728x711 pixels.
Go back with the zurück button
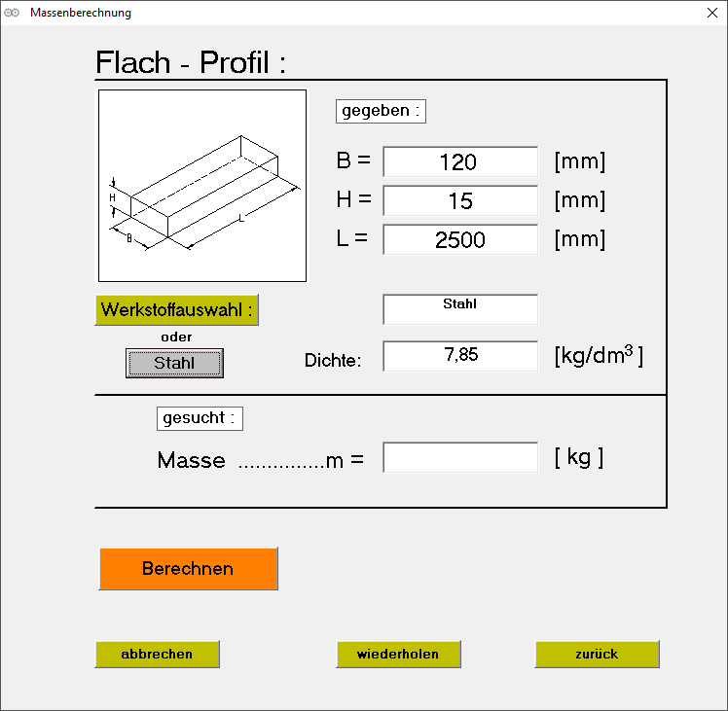pyautogui.click(x=597, y=655)
